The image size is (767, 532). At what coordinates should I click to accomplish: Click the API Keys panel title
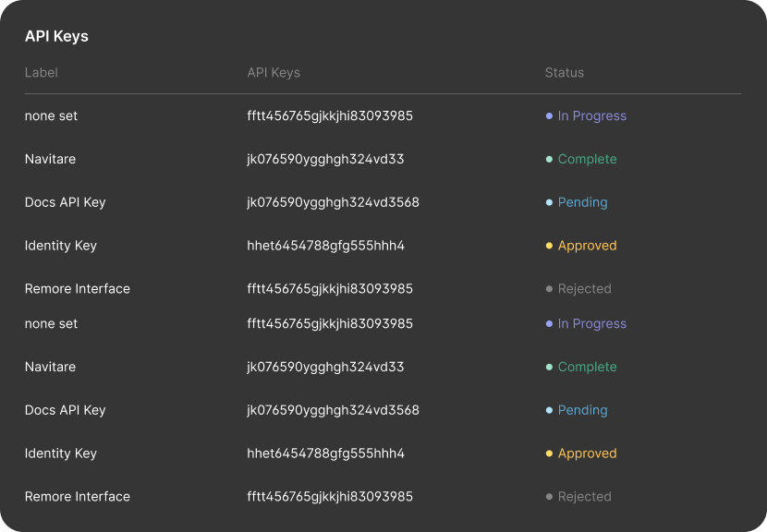click(x=56, y=36)
